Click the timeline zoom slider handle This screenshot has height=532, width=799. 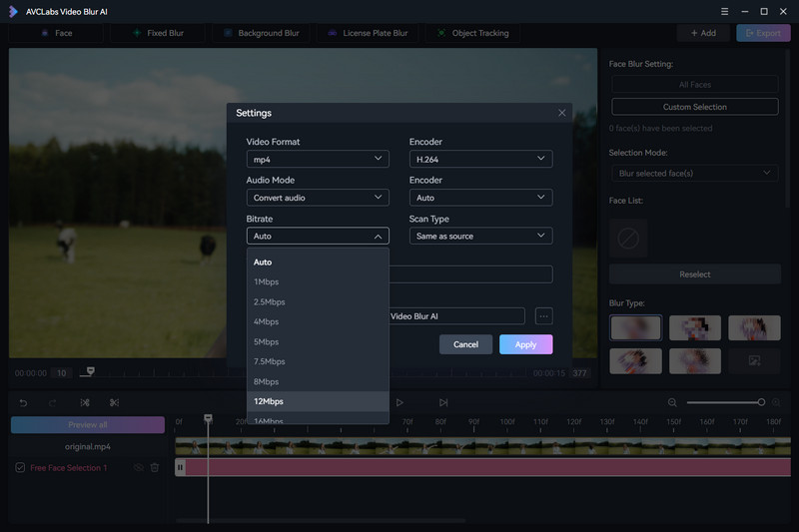pyautogui.click(x=761, y=402)
